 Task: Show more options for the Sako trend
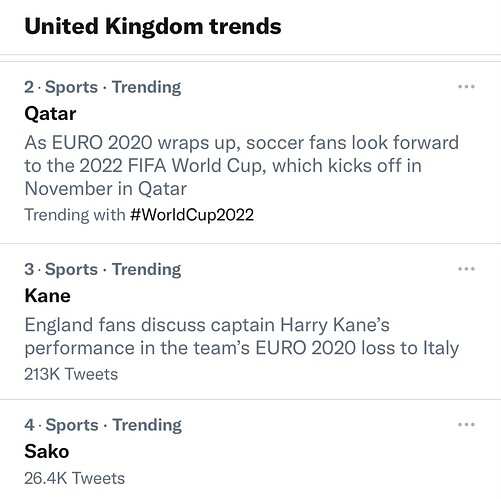466,424
